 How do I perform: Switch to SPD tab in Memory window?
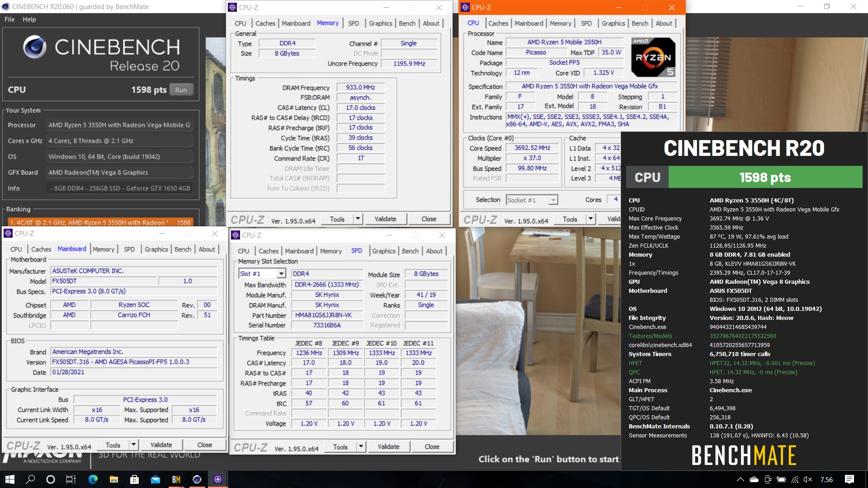tap(354, 23)
